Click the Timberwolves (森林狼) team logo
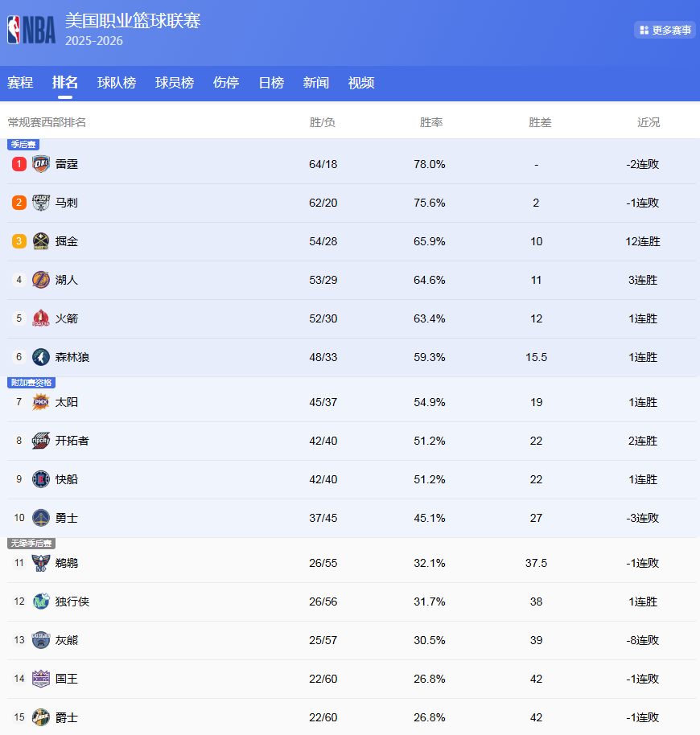Viewport: 700px width, 735px height. coord(41,357)
